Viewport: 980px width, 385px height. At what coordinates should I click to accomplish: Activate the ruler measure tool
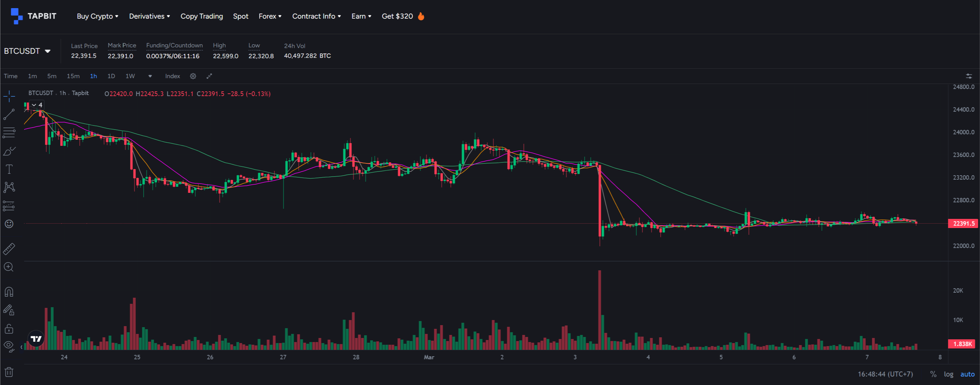(x=9, y=249)
